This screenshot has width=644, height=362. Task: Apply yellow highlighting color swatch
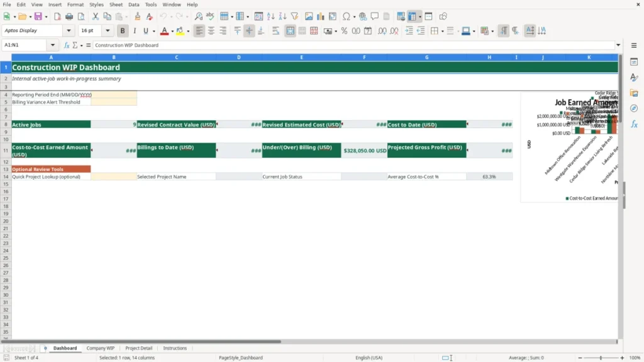tap(180, 31)
